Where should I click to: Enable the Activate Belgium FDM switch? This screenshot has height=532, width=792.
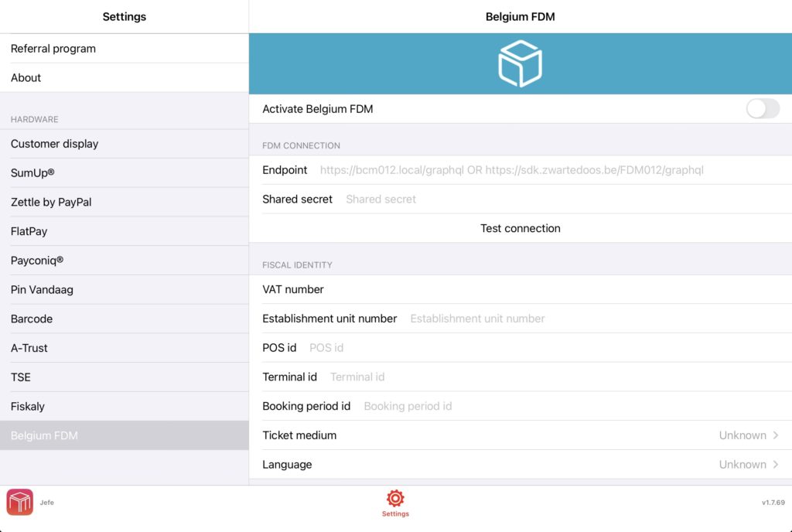[x=762, y=109]
